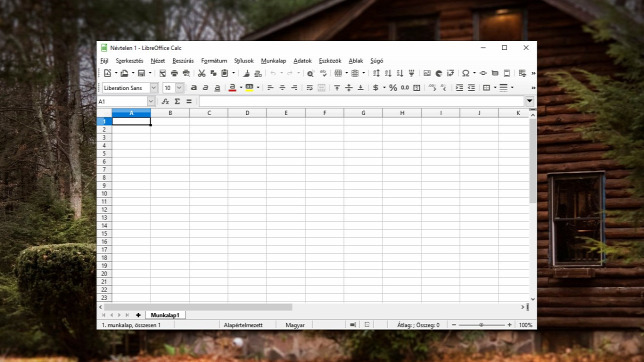Viewport: 644px width, 362px height.
Task: Add a new sheet with plus button
Action: click(138, 315)
